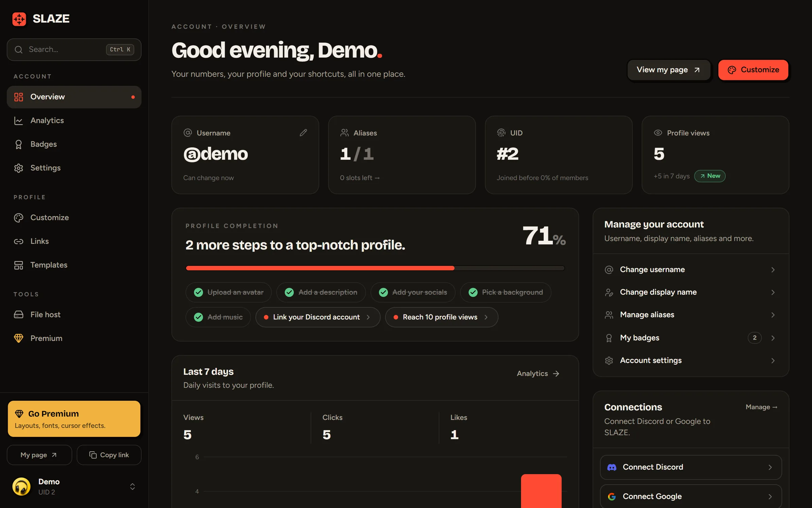Click the Google logo icon
This screenshot has width=812, height=508.
point(612,496)
